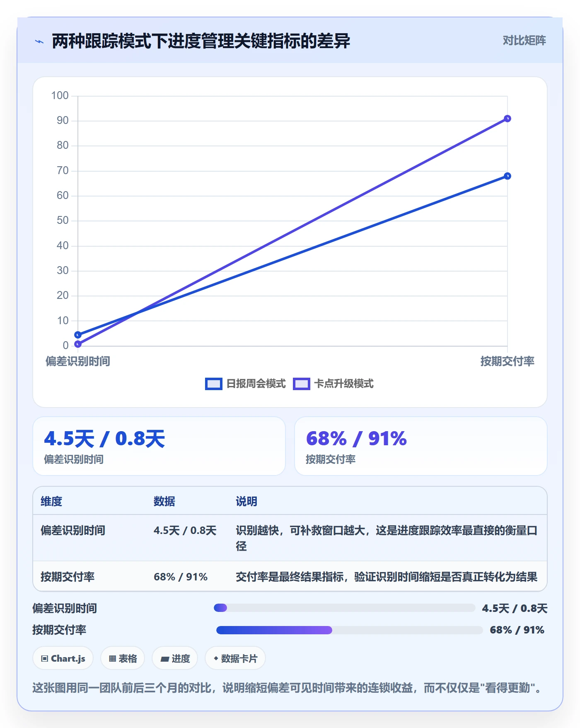Click the 维度 column header
Viewport: 580px width, 728px height.
51,501
